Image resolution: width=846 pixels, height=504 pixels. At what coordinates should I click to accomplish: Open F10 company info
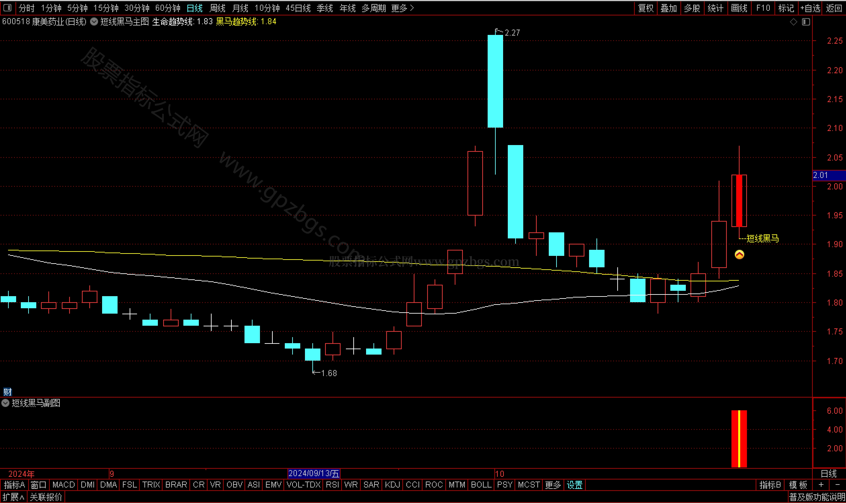pos(763,8)
